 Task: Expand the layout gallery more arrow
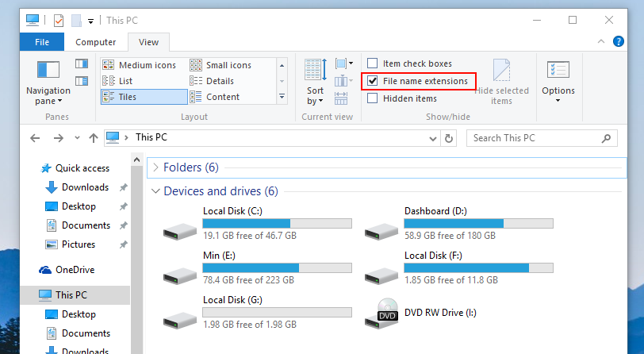coord(282,97)
